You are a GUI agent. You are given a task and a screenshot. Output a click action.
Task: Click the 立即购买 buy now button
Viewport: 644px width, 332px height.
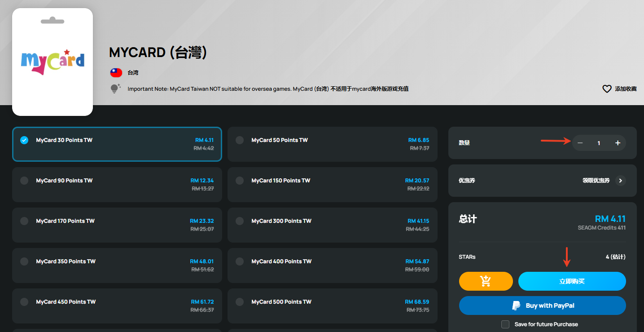572,281
